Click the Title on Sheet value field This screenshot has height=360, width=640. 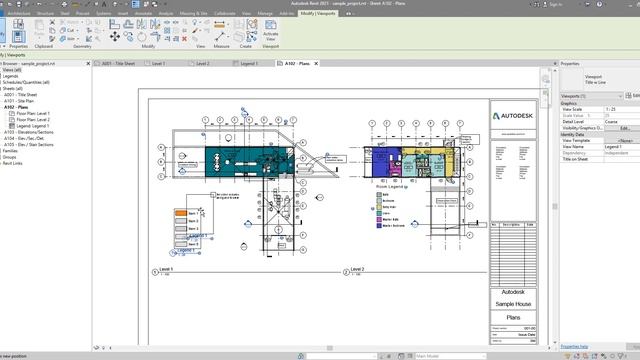[x=622, y=159]
